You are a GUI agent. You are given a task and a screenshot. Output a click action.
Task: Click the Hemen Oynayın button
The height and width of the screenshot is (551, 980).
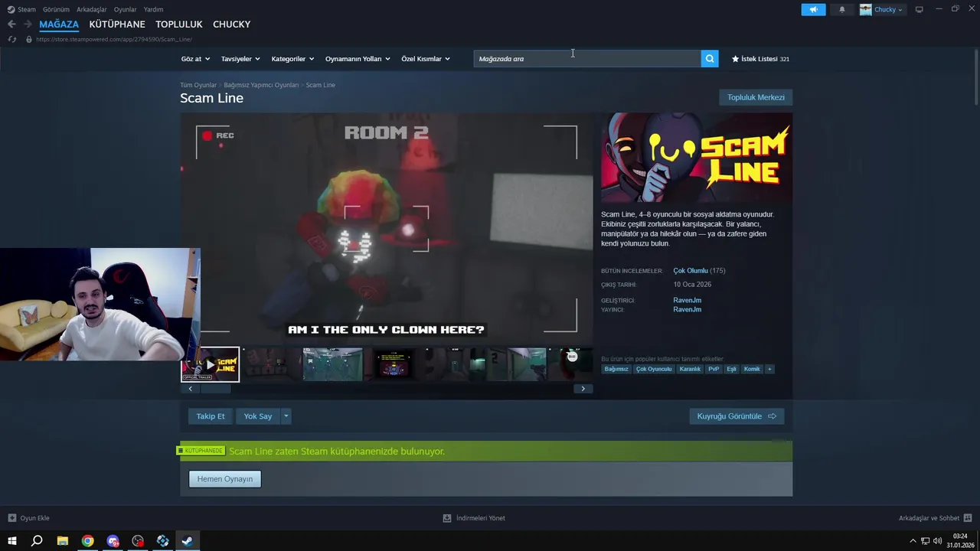(225, 479)
